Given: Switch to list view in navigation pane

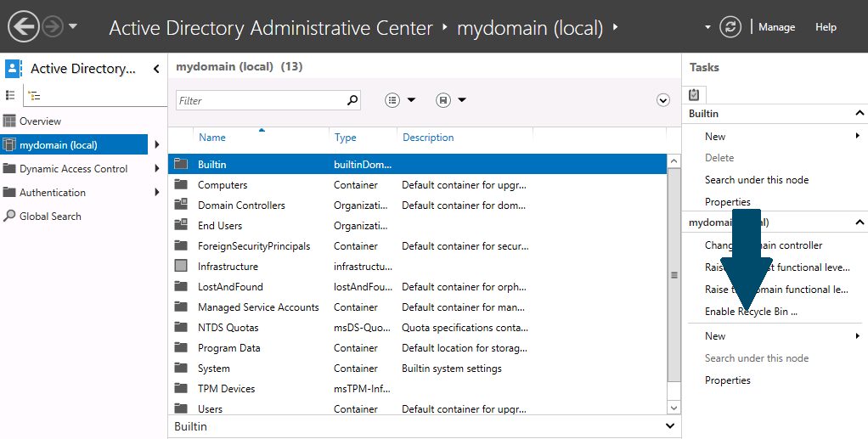Looking at the screenshot, I should coord(10,95).
